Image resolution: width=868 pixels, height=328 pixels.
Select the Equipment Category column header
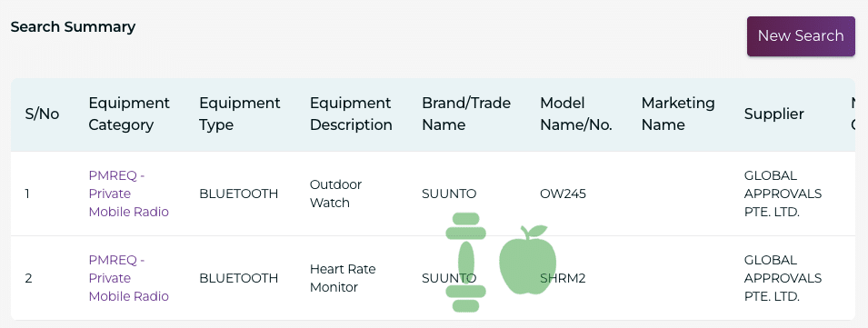pos(129,114)
